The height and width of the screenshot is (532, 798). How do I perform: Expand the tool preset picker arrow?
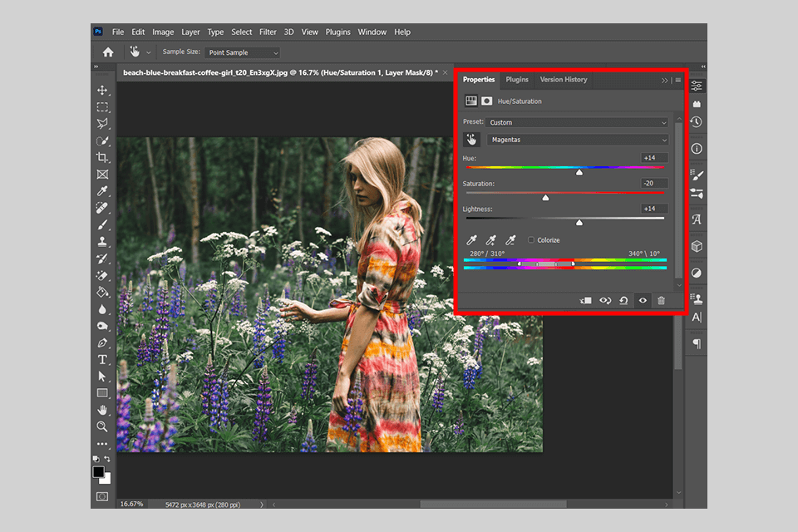pyautogui.click(x=149, y=52)
